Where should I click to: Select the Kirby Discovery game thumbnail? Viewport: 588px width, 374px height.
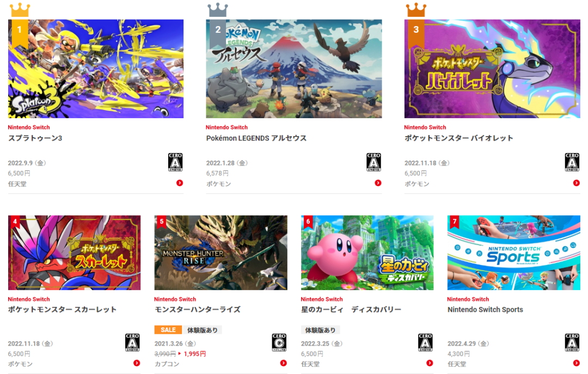point(367,253)
